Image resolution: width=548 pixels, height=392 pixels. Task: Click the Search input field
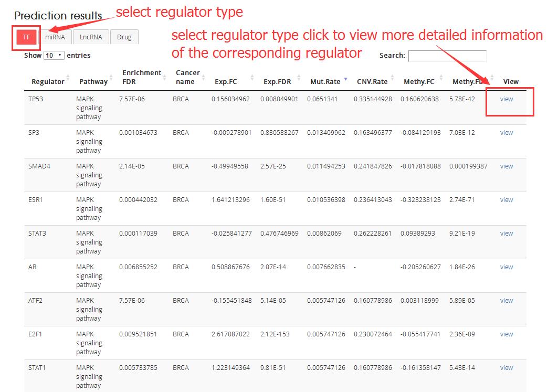point(447,56)
